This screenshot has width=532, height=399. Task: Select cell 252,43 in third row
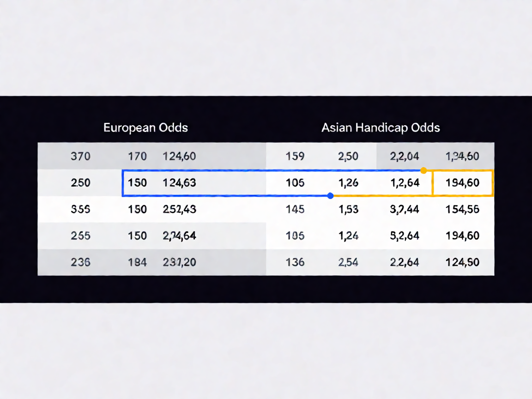click(x=179, y=209)
